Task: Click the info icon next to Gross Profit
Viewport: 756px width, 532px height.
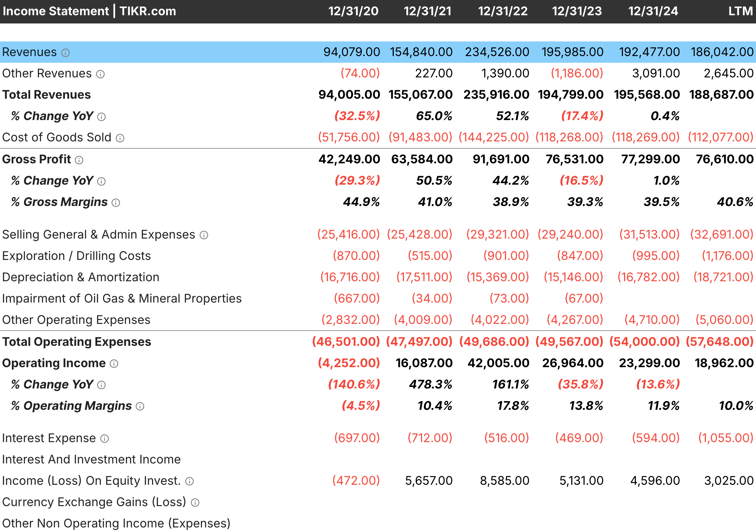Action: pyautogui.click(x=79, y=159)
